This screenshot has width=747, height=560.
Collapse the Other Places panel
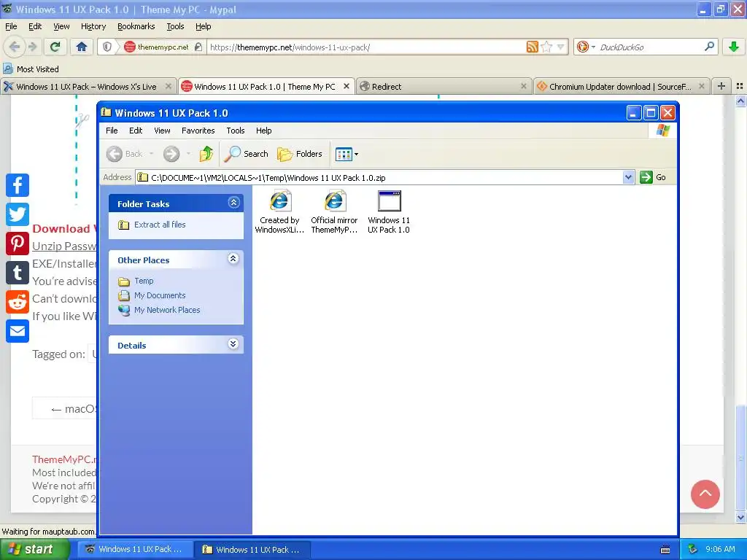[x=233, y=259]
